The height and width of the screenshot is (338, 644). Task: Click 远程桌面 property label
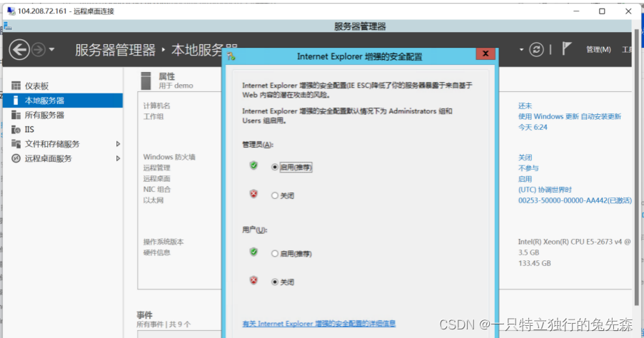[x=157, y=178]
